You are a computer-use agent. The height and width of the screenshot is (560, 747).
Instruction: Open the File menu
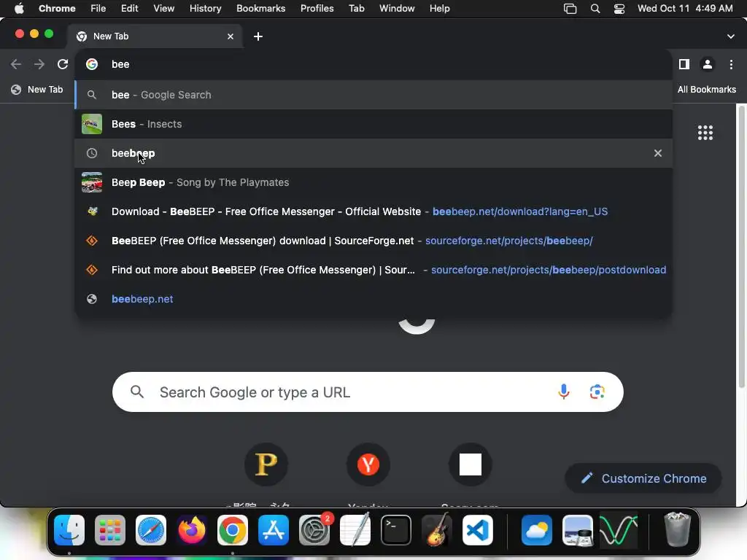click(98, 9)
